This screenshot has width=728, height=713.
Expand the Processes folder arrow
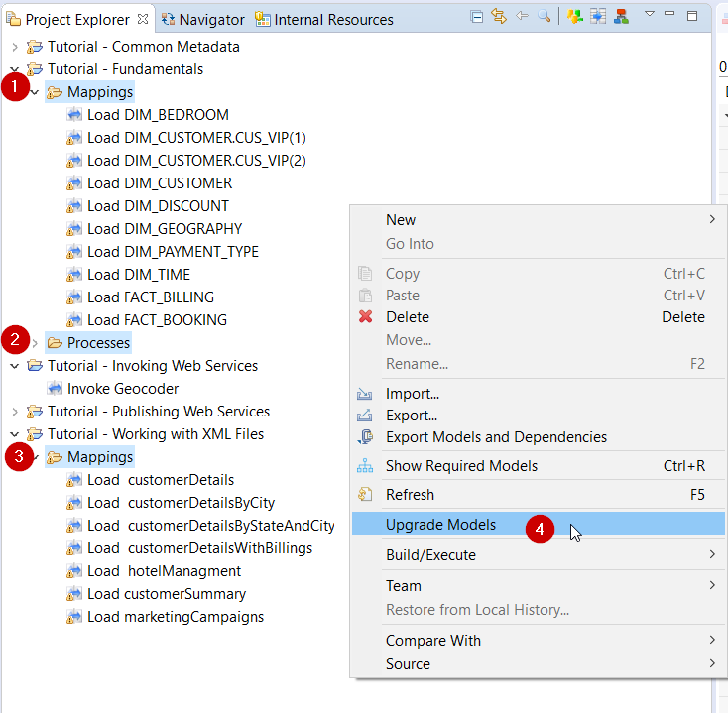35,343
